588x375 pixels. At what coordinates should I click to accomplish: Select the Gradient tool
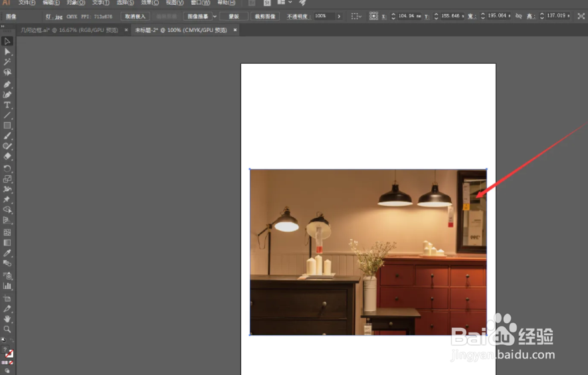[7, 243]
